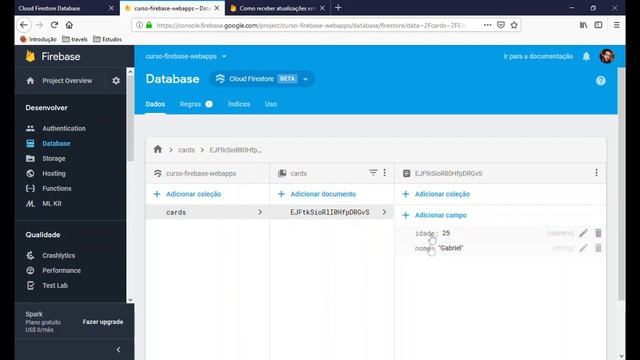Click Fazer upgrade plan button

103,322
